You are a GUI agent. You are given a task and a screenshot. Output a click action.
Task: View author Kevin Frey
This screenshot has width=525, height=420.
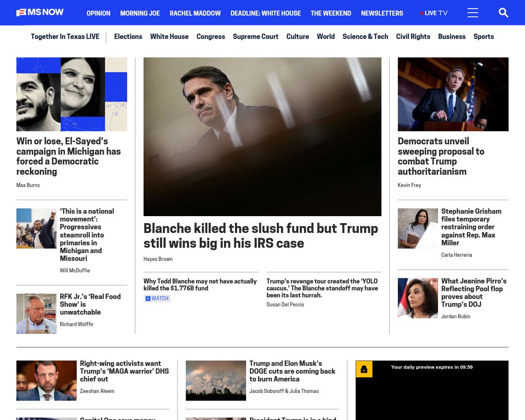click(409, 185)
